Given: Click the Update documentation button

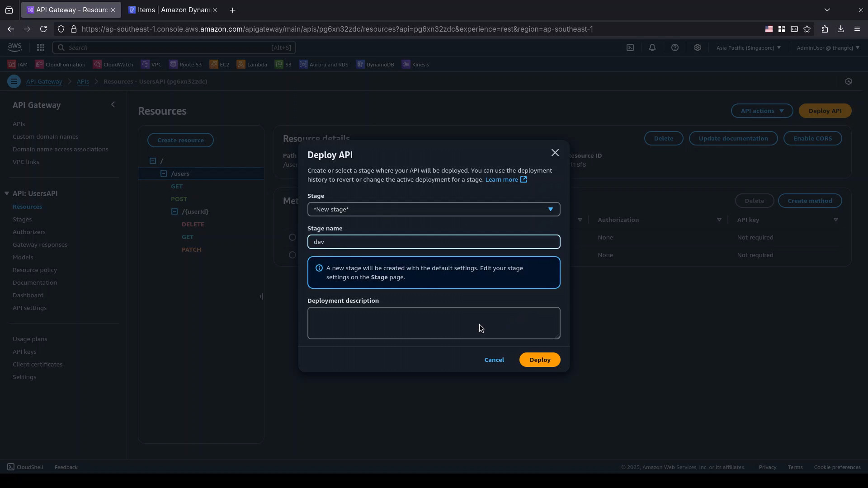Looking at the screenshot, I should pos(733,138).
